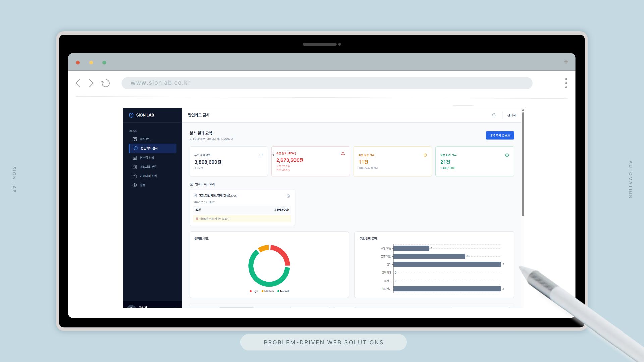Screen dimensions: 644x362
Task: Delete the uploaded xlsx file via trash icon
Action: pos(288,196)
